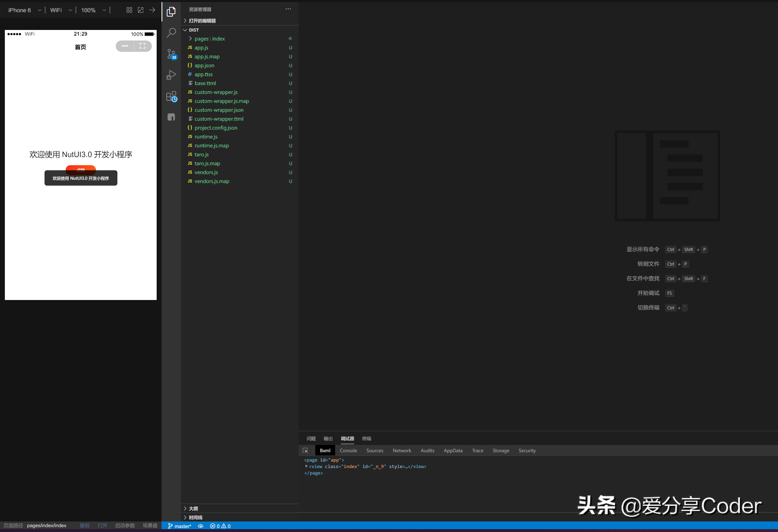Open project.config.json file
The width and height of the screenshot is (778, 532).
pos(240,128)
